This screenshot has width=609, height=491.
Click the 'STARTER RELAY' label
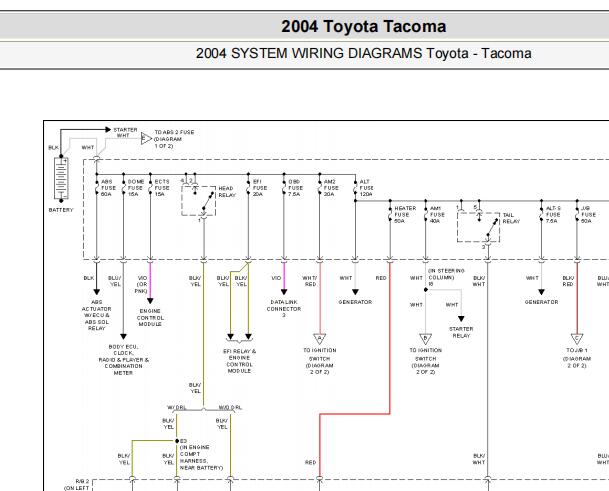click(461, 332)
